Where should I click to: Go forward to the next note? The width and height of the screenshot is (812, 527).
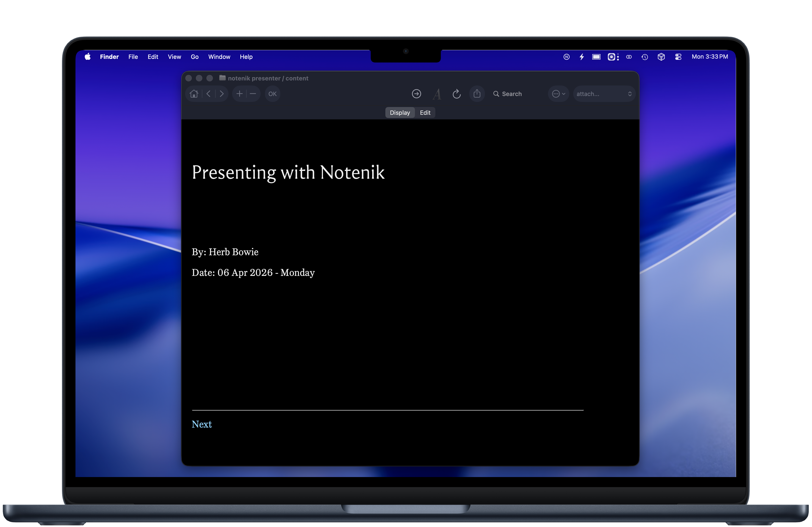tap(222, 94)
